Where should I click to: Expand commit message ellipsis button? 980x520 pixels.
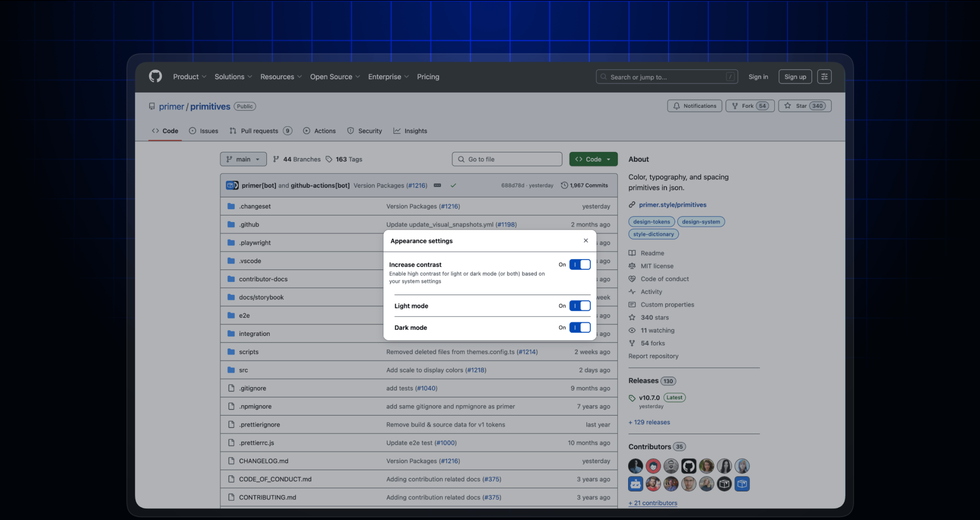[x=437, y=186]
